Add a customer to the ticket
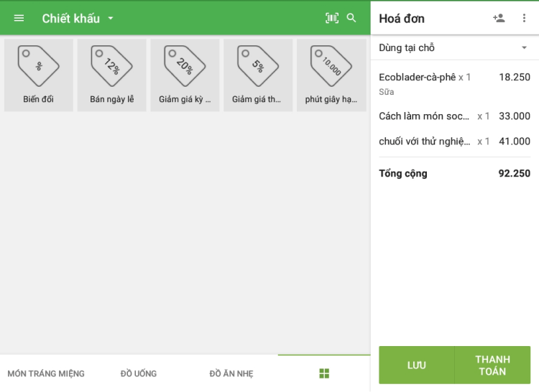 [499, 18]
